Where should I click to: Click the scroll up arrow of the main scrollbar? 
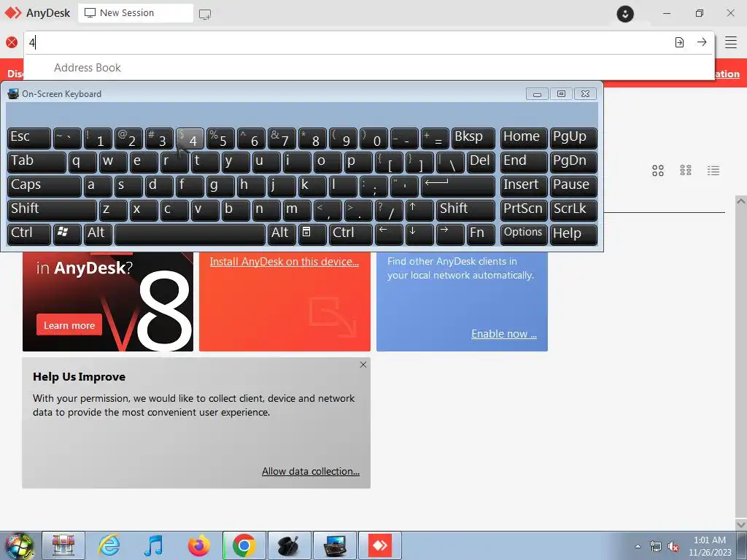tap(741, 201)
